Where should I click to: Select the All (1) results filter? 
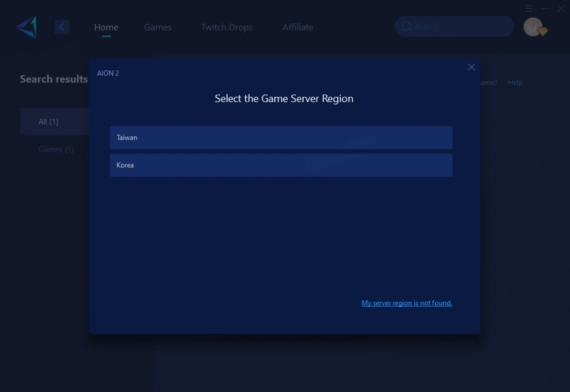(48, 121)
